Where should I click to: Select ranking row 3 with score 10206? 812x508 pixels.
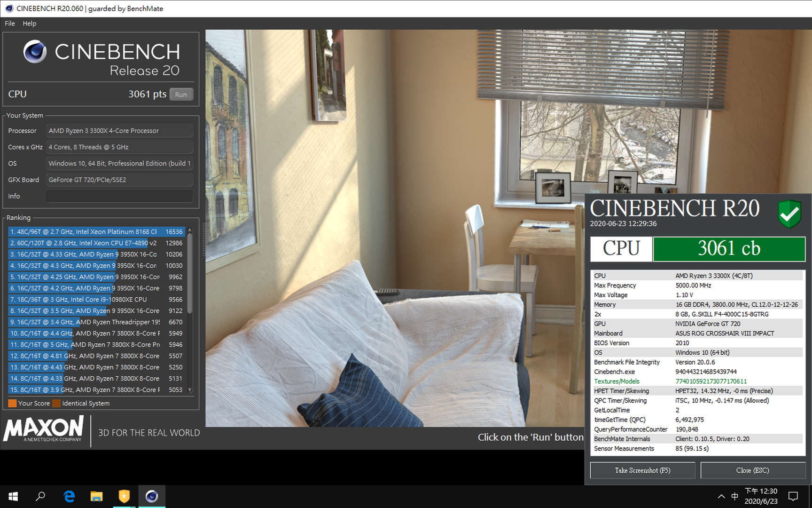96,254
